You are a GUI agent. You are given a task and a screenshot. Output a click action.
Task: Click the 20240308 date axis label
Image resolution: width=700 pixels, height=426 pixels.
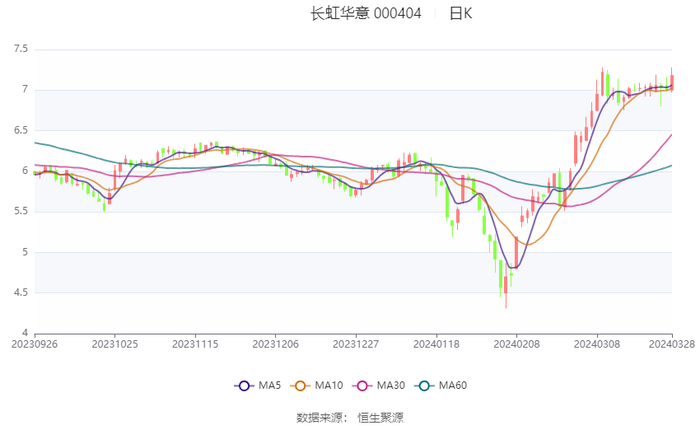(597, 344)
